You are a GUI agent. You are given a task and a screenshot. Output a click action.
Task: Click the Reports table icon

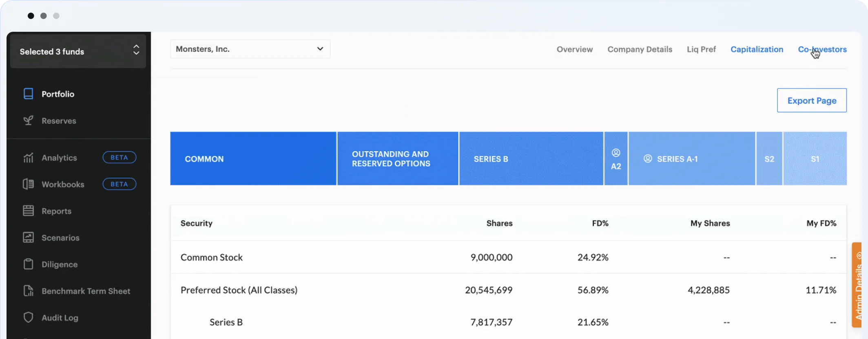[x=28, y=211]
